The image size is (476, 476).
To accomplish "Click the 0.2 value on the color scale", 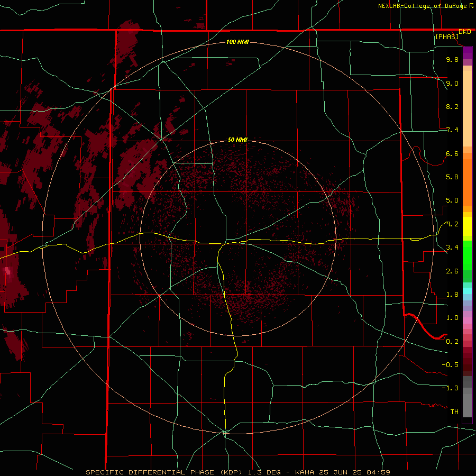I will point(452,342).
